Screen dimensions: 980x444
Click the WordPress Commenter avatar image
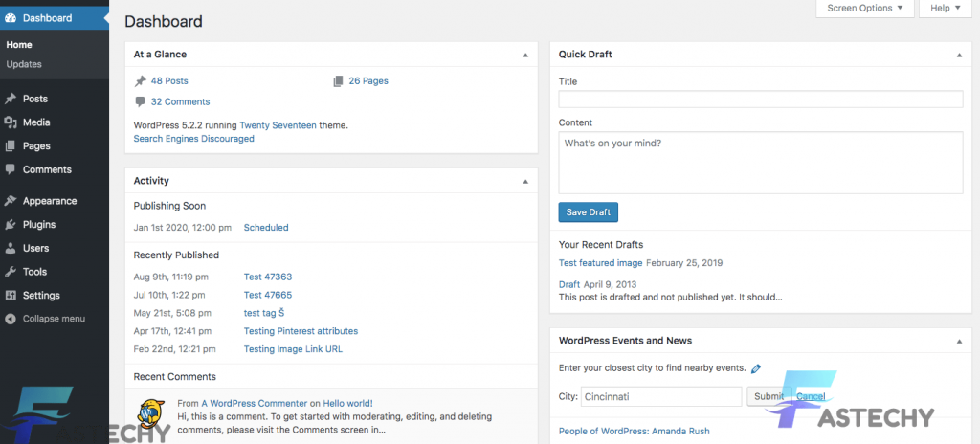[x=152, y=412]
